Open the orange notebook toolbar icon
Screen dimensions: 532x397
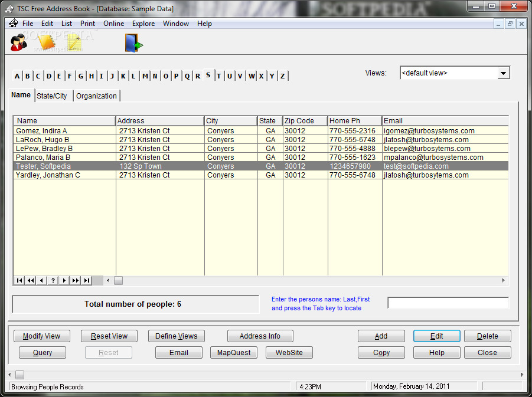coord(47,42)
